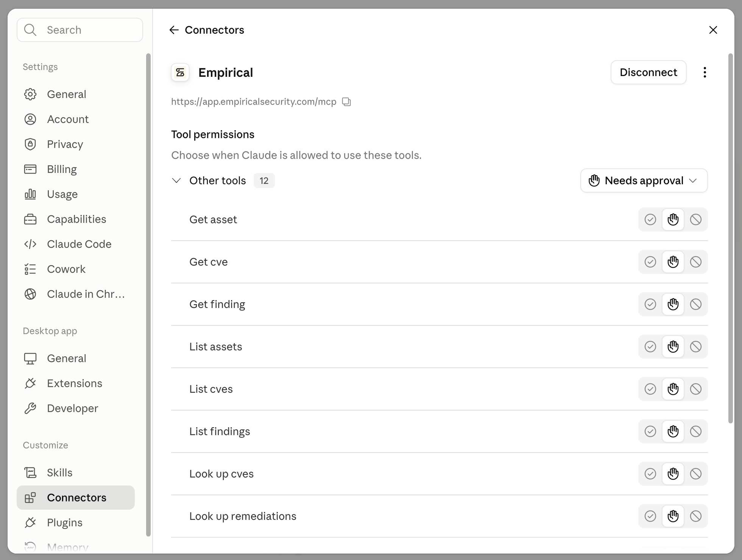Collapse the Other tools section
742x560 pixels.
pos(176,180)
